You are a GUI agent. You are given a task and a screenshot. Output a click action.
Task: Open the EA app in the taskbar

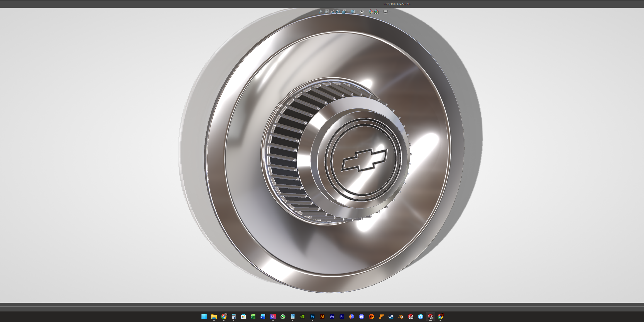pyautogui.click(x=371, y=317)
